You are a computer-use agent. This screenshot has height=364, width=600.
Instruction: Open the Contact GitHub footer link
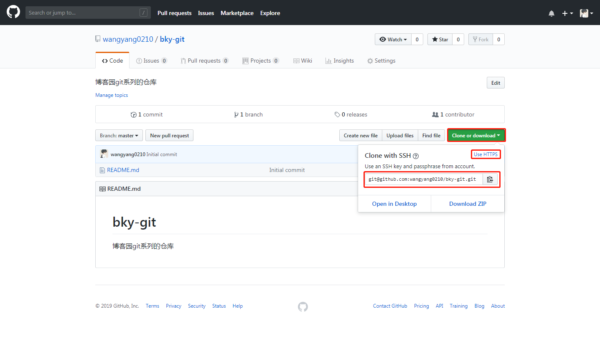tap(390, 306)
